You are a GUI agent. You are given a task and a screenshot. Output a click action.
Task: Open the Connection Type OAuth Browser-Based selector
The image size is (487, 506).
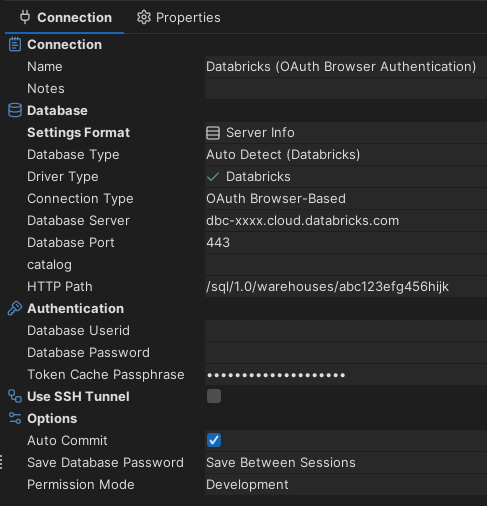tap(346, 199)
